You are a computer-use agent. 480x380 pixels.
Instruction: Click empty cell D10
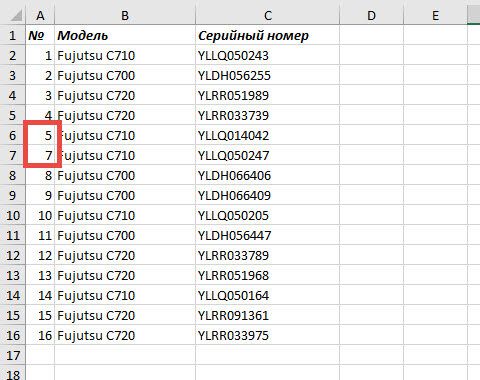371,215
